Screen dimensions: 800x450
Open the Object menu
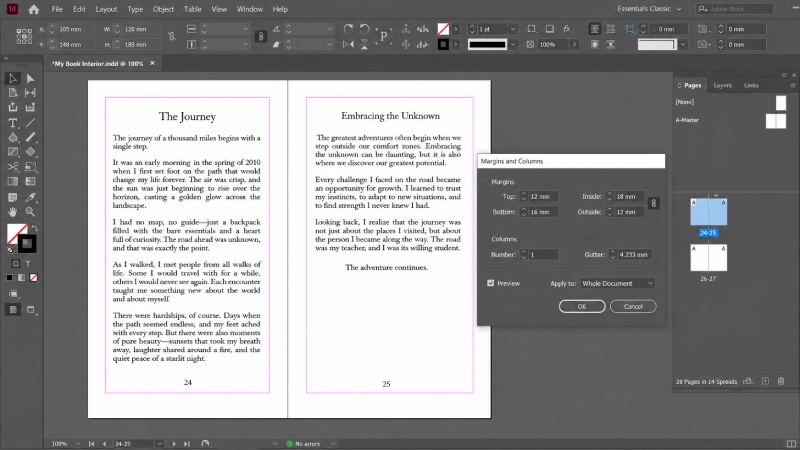tap(163, 9)
